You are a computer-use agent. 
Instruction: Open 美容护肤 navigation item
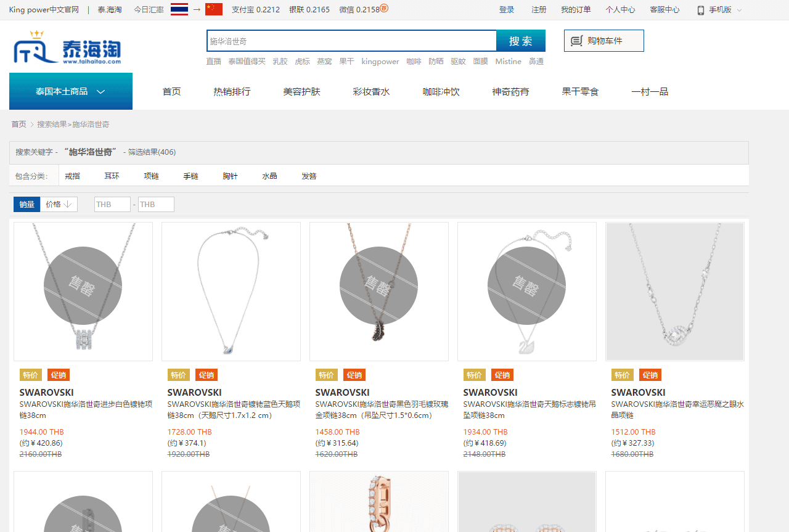tap(301, 91)
